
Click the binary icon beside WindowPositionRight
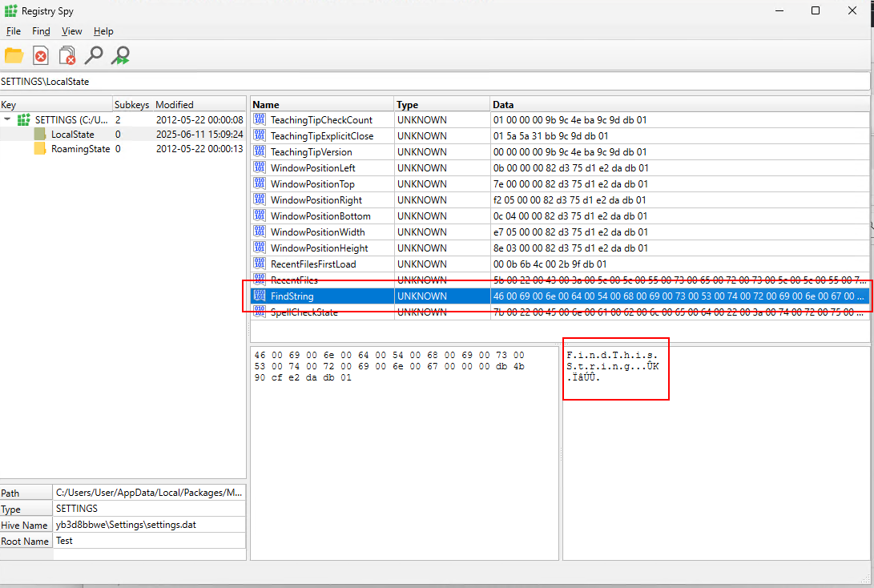pos(260,199)
